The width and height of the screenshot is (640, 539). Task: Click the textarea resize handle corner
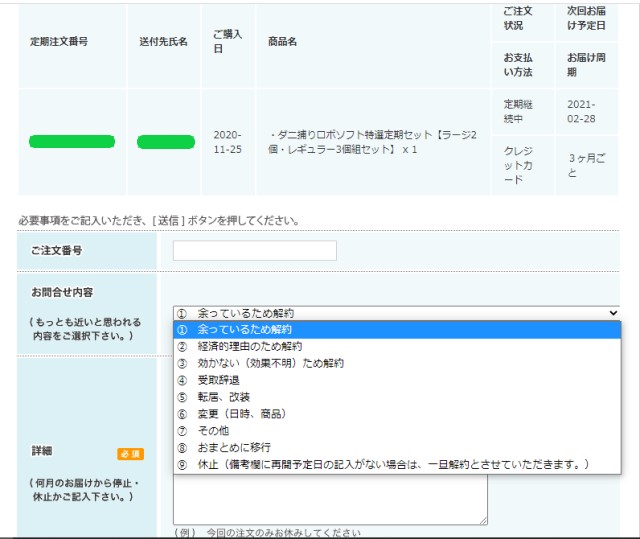click(483, 520)
